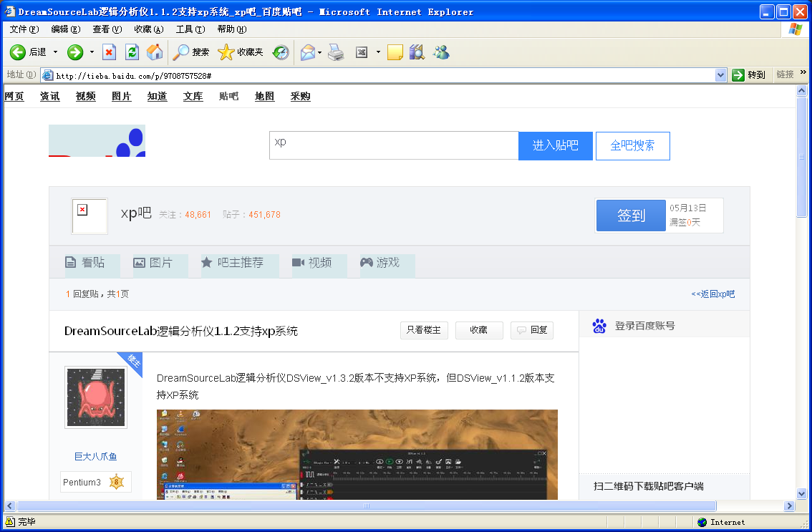Click vertical scrollbar down arrow
Viewport: 812px width, 532px height.
click(x=802, y=493)
